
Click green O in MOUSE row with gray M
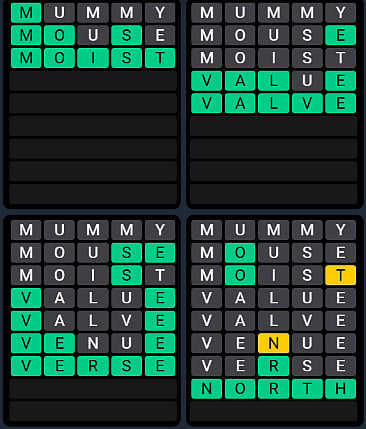click(x=240, y=253)
